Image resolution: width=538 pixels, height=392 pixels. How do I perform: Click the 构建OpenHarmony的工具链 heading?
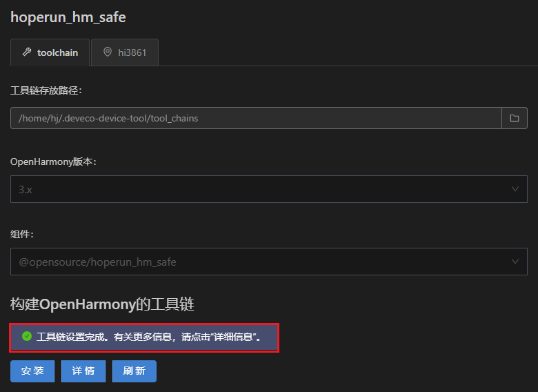[x=102, y=304]
